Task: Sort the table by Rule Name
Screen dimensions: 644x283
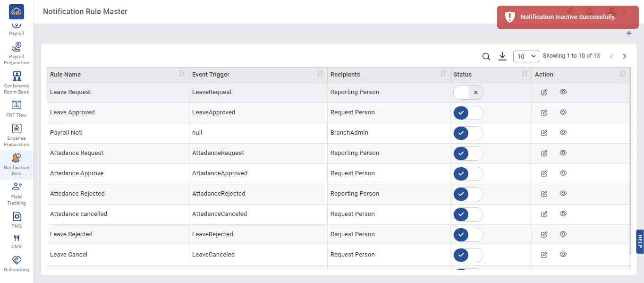Action: click(182, 74)
